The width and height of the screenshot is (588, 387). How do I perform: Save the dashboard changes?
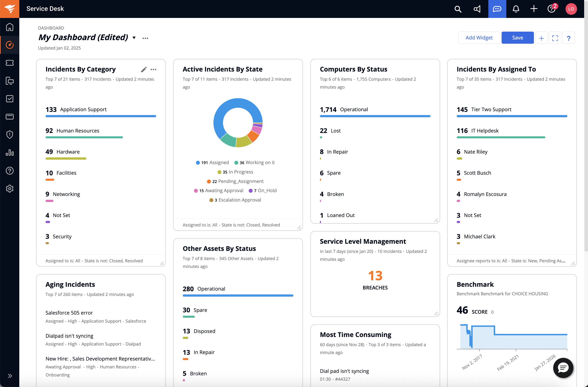click(518, 37)
